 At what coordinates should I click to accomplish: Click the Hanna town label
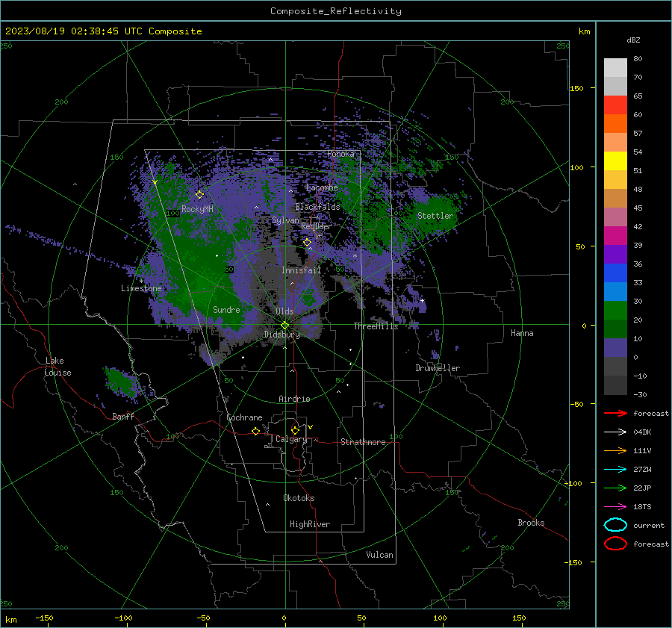click(522, 333)
